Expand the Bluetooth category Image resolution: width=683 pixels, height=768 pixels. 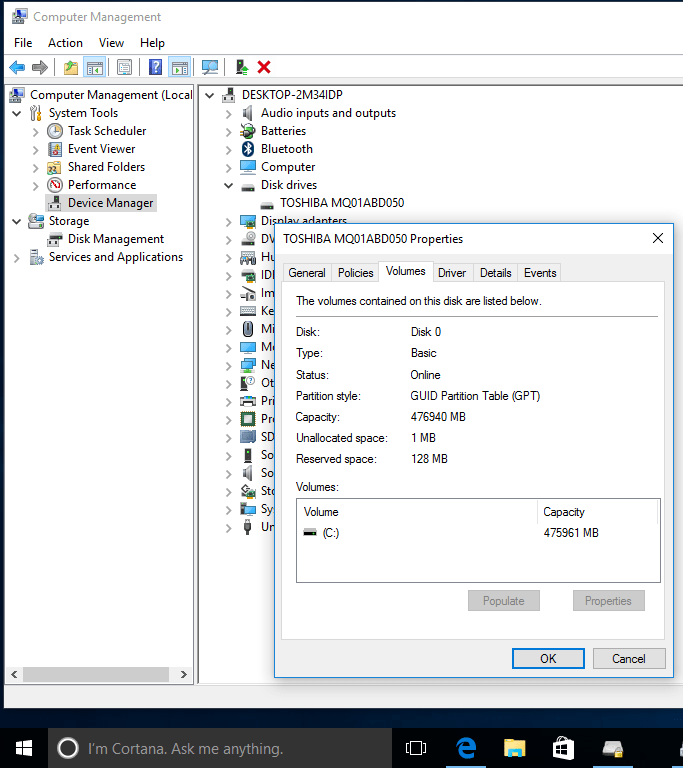228,150
